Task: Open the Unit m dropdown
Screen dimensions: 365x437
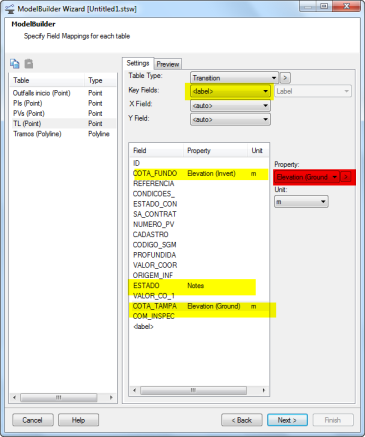Action: (x=301, y=202)
